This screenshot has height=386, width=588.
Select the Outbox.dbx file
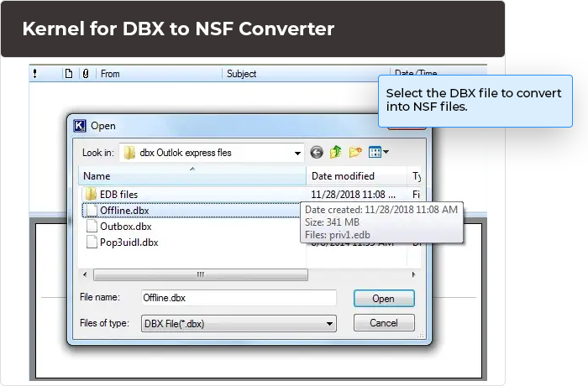125,227
